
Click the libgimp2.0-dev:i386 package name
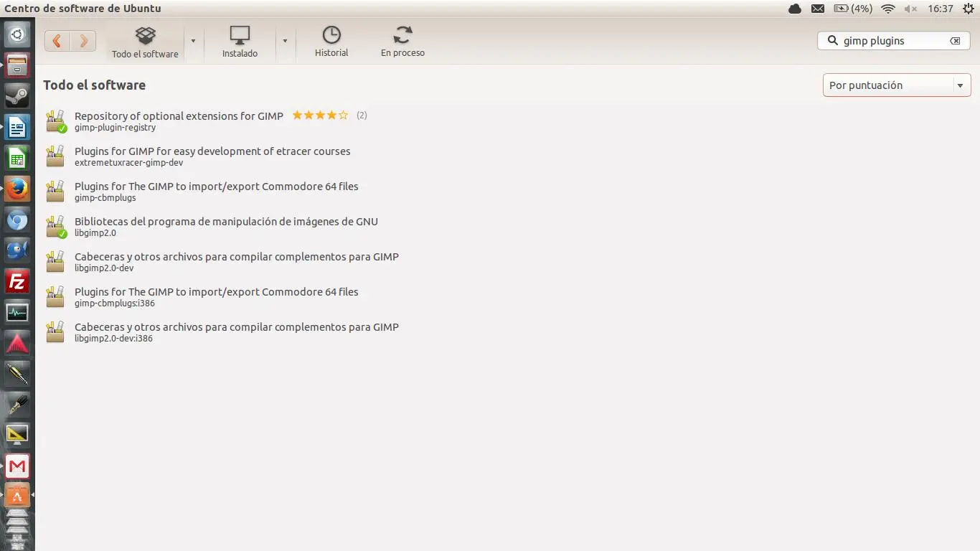pyautogui.click(x=113, y=339)
